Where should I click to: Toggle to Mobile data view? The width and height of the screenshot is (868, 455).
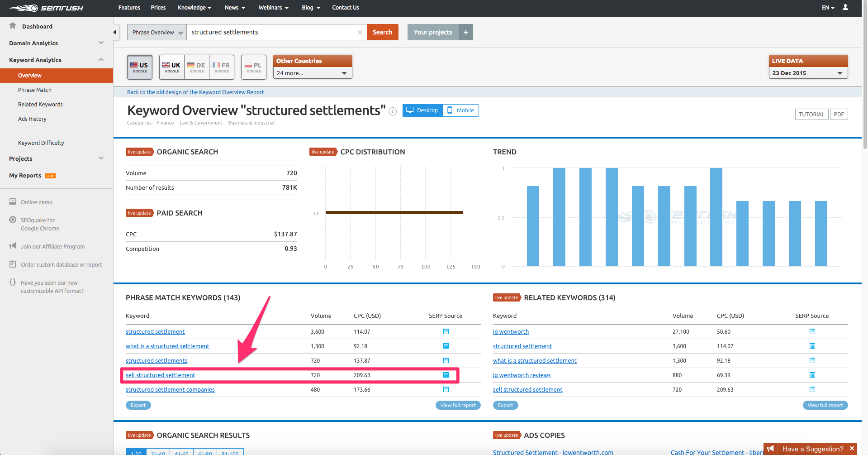point(461,110)
